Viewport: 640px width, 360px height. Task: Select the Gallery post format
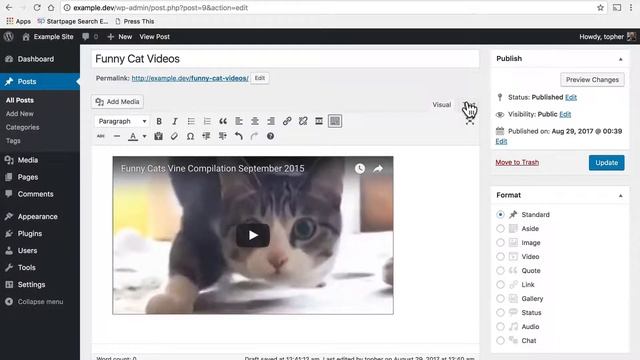click(500, 298)
